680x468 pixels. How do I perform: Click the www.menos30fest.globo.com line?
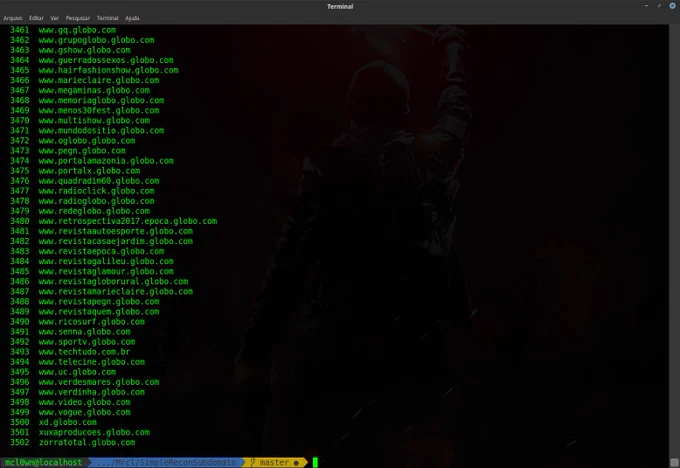[x=99, y=110]
